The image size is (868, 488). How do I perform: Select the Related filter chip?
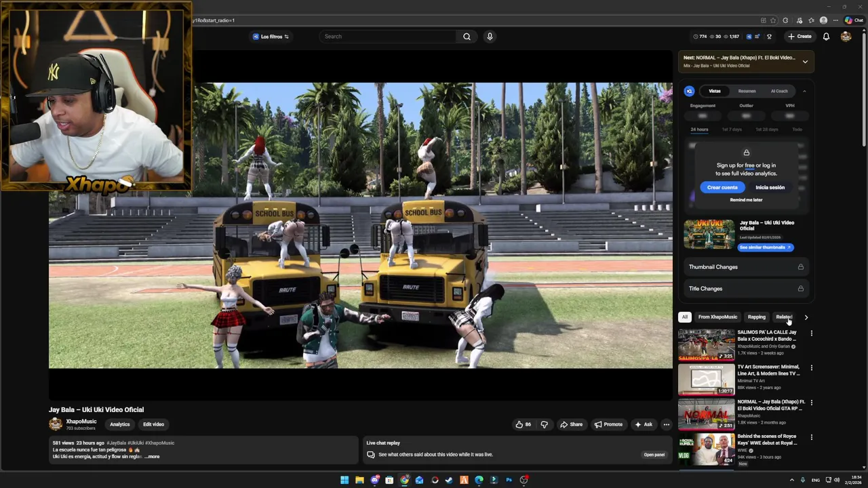pyautogui.click(x=784, y=317)
